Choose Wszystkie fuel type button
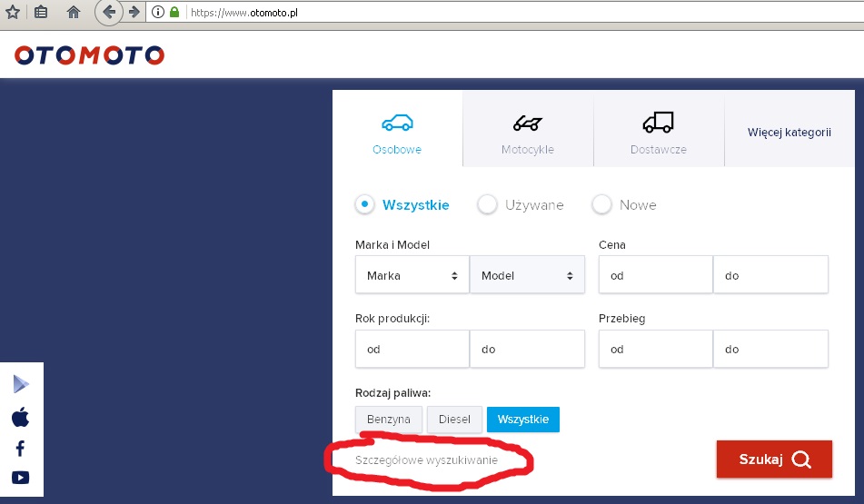Viewport: 864px width, 504px height. coord(523,420)
